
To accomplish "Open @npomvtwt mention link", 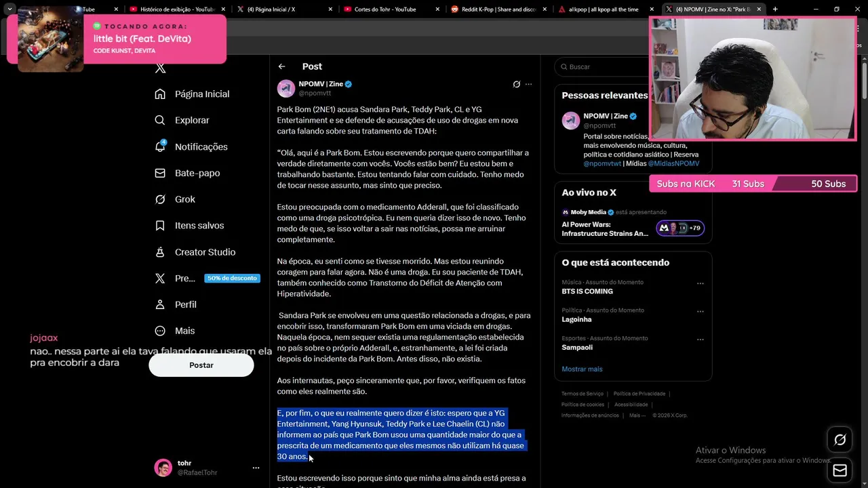I will pyautogui.click(x=602, y=163).
